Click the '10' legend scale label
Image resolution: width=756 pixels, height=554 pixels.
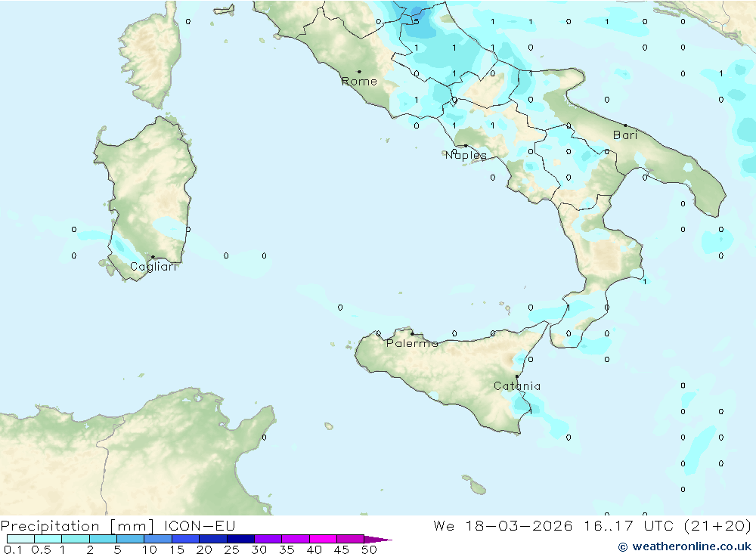[150, 549]
